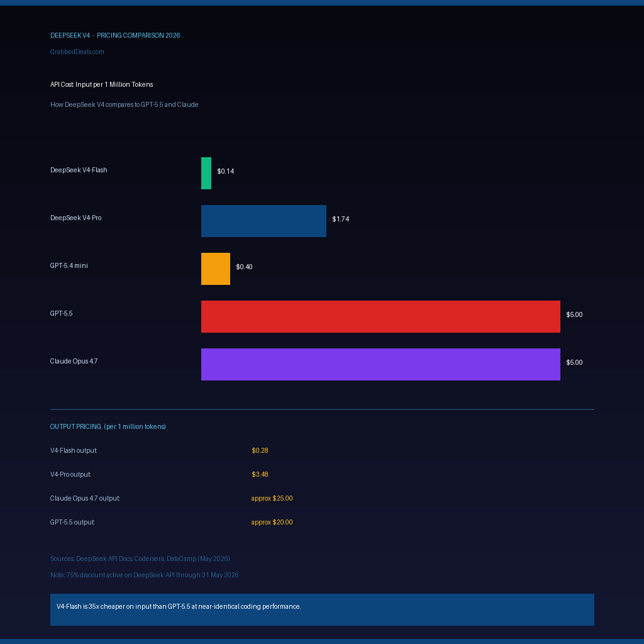
Task: Click the red GPT-5.5 bar
Action: click(x=380, y=317)
